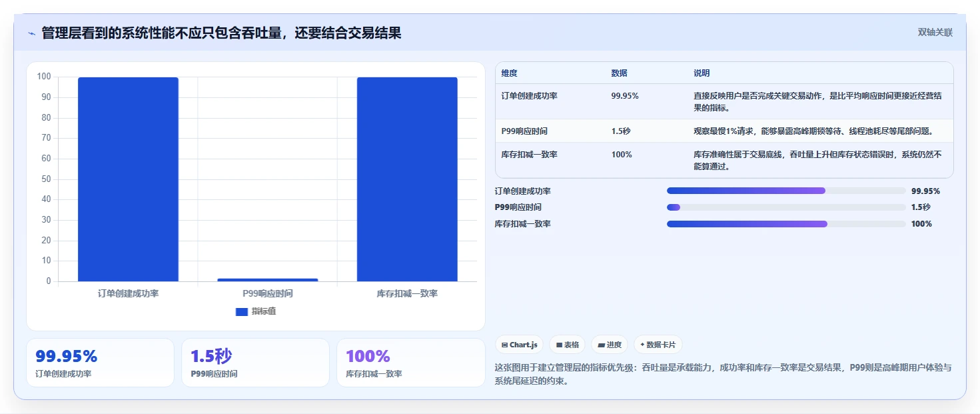The image size is (980, 414).
Task: Click 订单创建成功率 label left of progress bar
Action: click(x=522, y=191)
